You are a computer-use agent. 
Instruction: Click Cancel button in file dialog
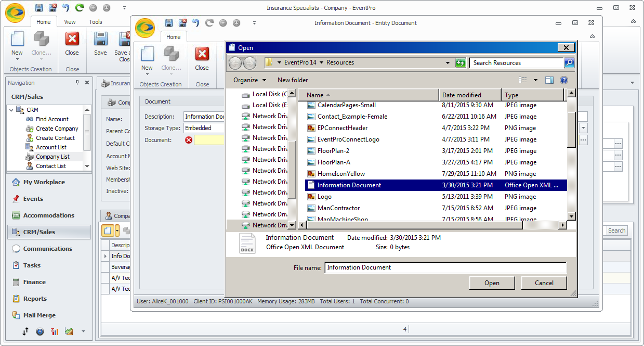[544, 283]
